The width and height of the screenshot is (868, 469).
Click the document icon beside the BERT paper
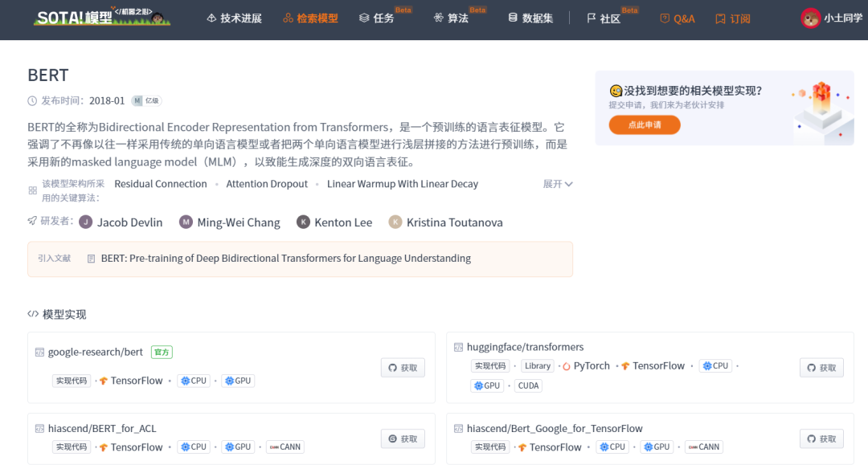pyautogui.click(x=91, y=259)
